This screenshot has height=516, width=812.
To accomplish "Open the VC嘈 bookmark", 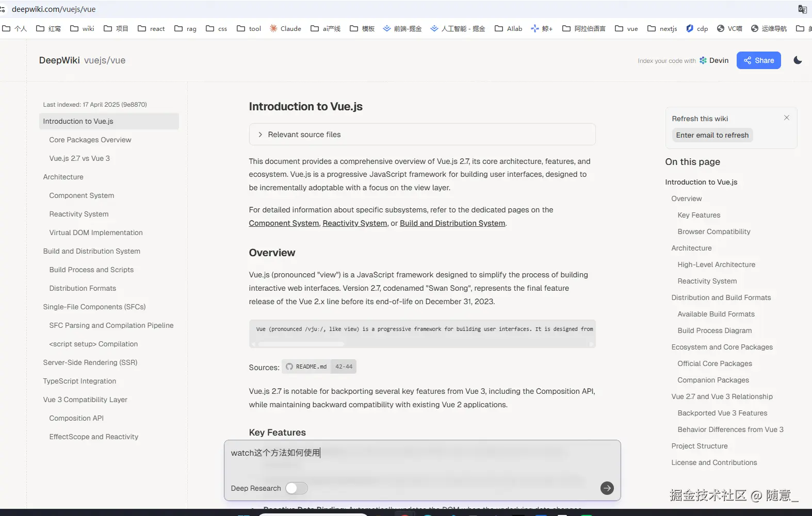I will 729,29.
